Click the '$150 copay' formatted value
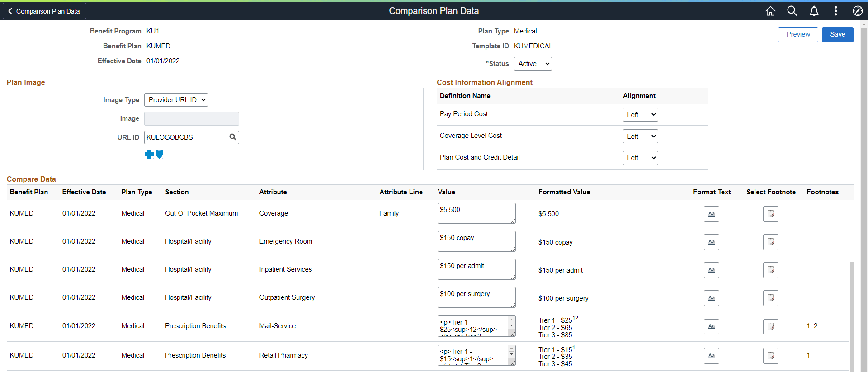868x372 pixels. 555,242
